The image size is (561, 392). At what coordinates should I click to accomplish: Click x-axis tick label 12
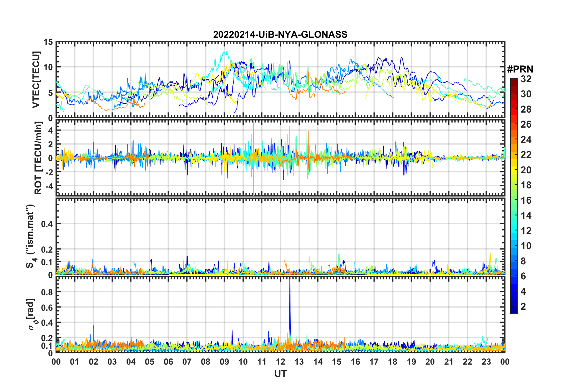pos(280,362)
